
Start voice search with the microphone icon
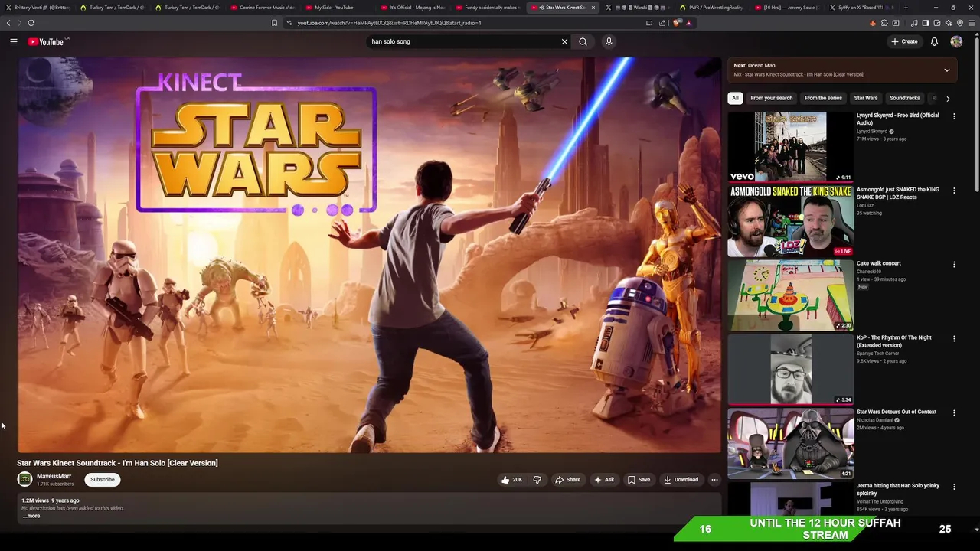[x=609, y=41]
